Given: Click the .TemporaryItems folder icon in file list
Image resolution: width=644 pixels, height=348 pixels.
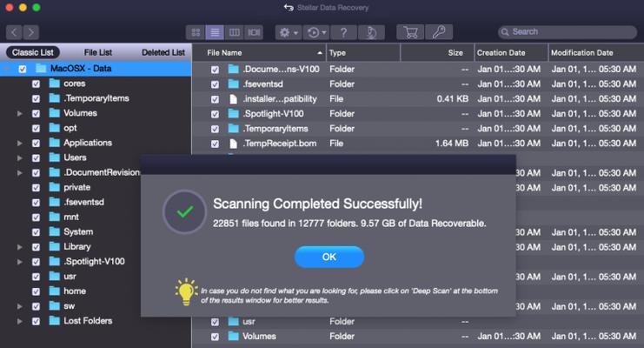Looking at the screenshot, I should pos(233,129).
